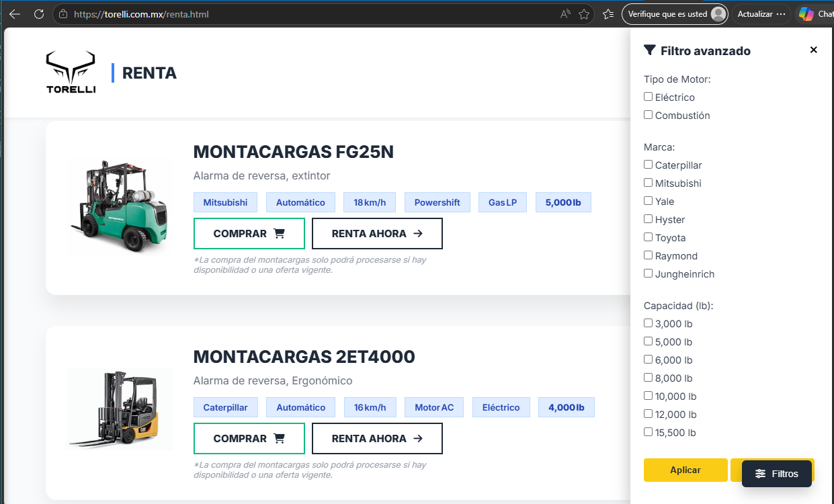This screenshot has width=834, height=504.
Task: Click RENTA AHORA for Montacargas 2ET4000
Action: click(377, 439)
